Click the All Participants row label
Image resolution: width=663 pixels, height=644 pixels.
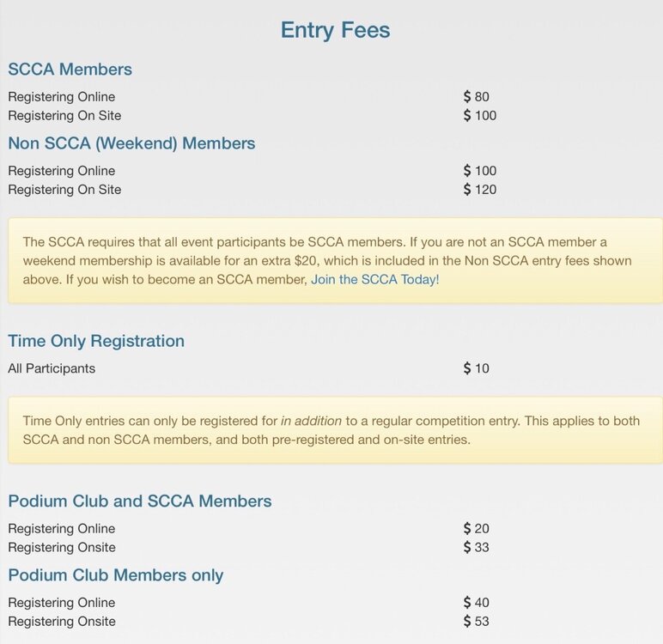[52, 368]
